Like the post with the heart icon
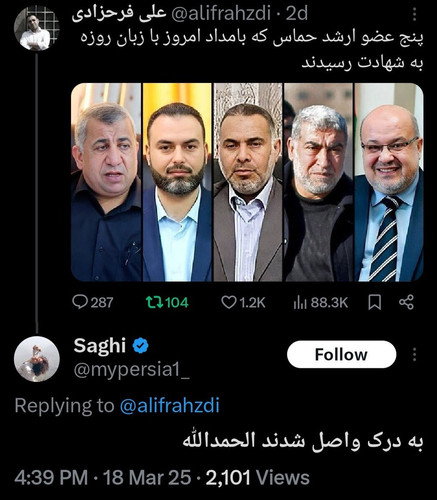This screenshot has width=437, height=500. [x=229, y=302]
